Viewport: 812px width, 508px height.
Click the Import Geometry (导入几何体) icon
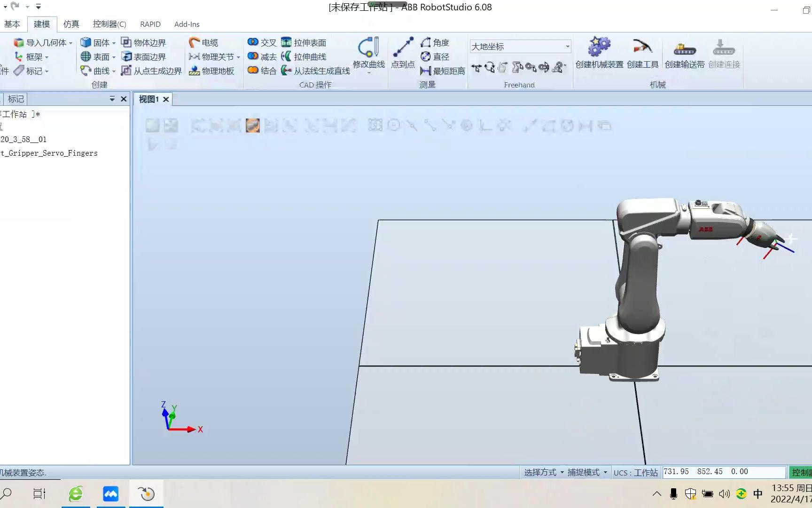19,43
